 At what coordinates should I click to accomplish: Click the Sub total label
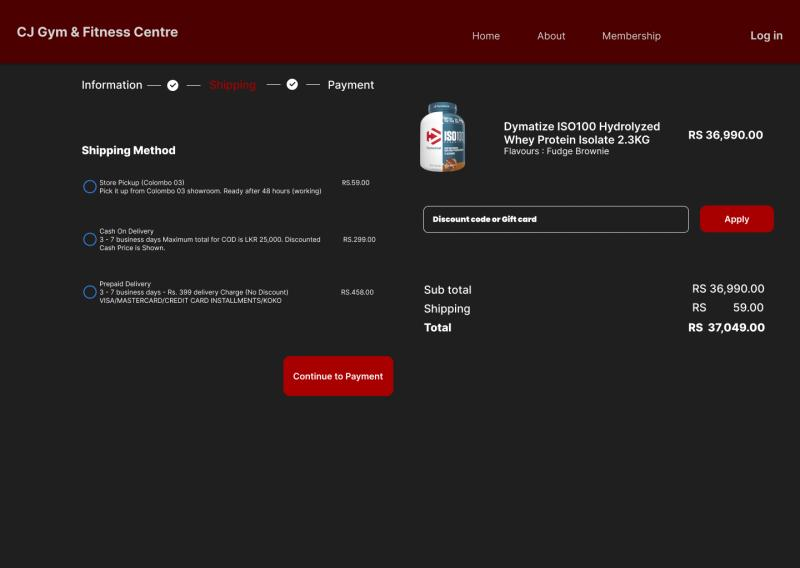pyautogui.click(x=447, y=290)
